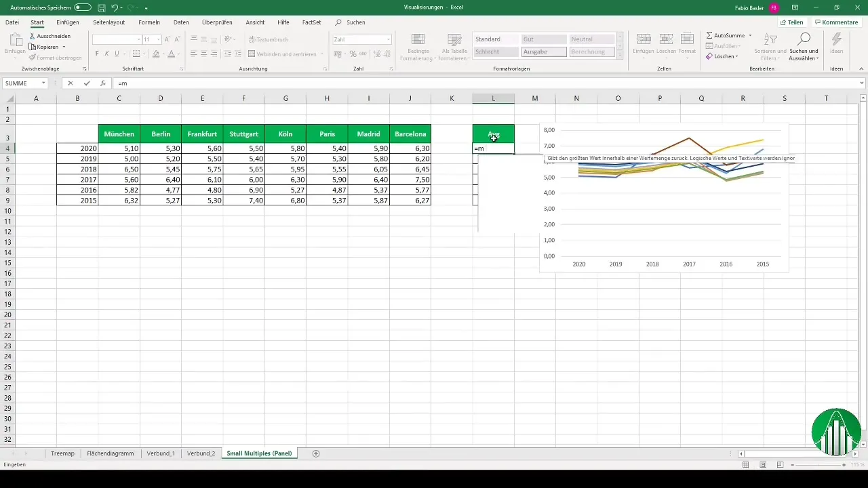Switch to the Flächendiagramm sheet tab
The width and height of the screenshot is (868, 488).
(111, 453)
